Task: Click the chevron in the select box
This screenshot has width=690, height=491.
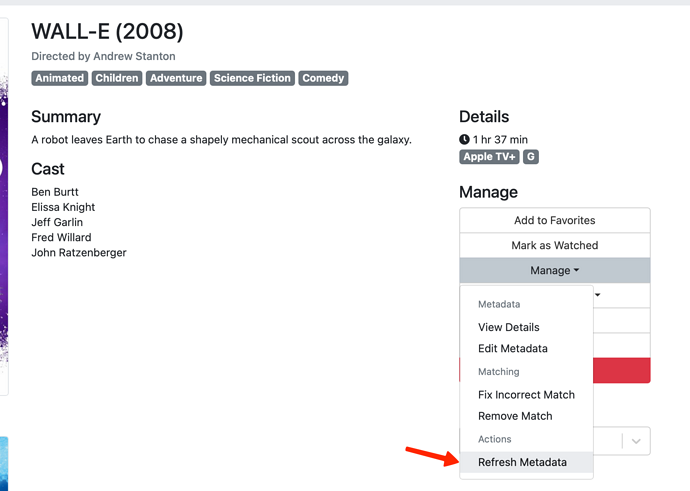Action: (636, 441)
